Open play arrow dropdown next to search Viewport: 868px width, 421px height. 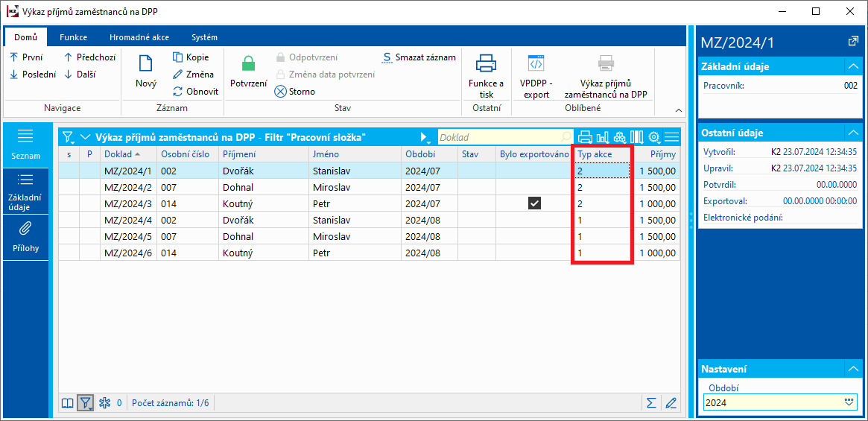(425, 137)
